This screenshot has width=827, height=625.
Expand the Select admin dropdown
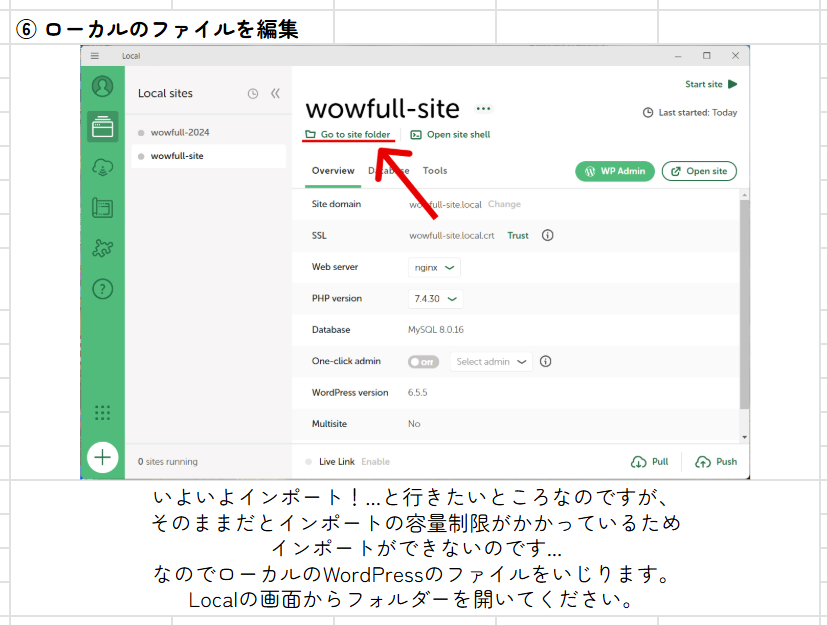(490, 361)
